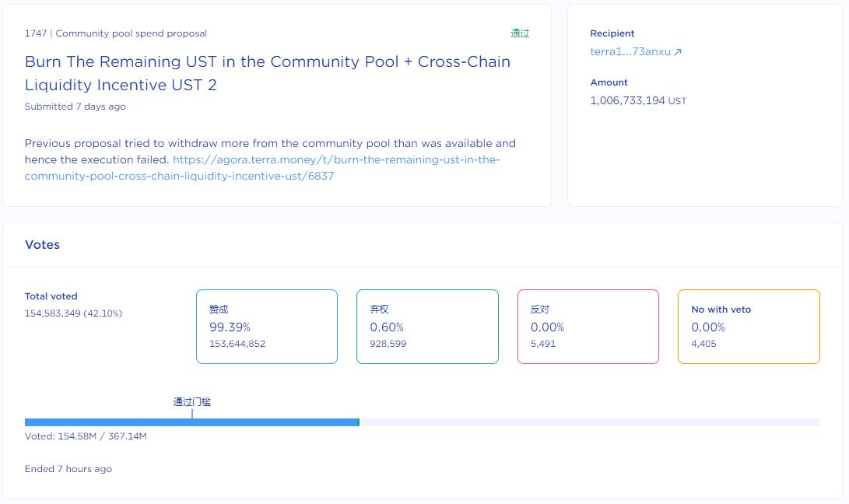Click the Votes section heading

click(42, 245)
